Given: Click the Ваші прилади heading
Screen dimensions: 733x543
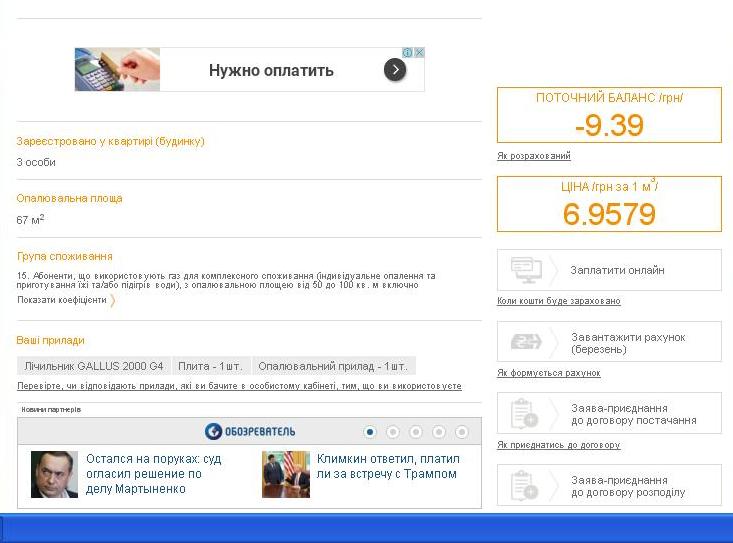Looking at the screenshot, I should [x=50, y=340].
